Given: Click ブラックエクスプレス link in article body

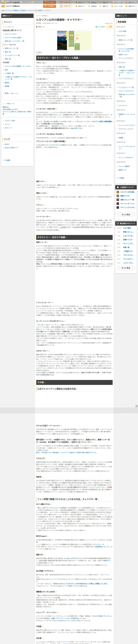Looking at the screenshot, I should [x=53, y=145].
